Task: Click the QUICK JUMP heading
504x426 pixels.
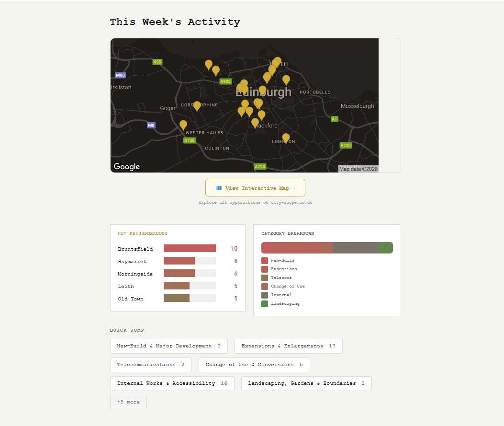Action: [127, 330]
